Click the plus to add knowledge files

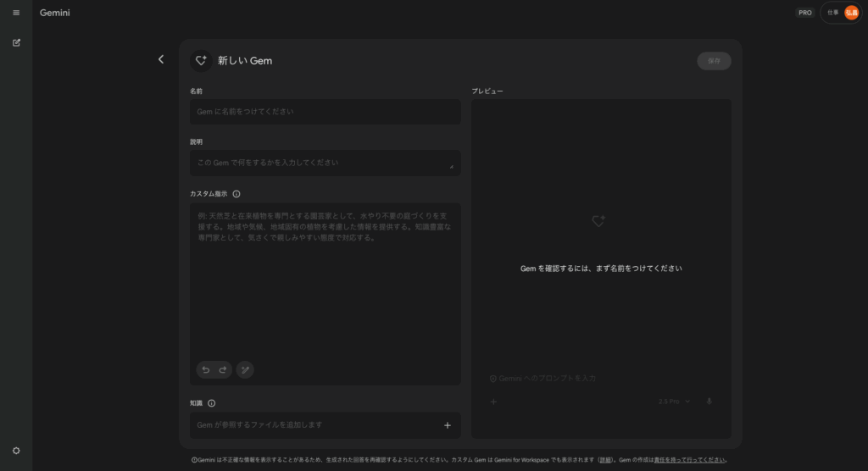click(448, 425)
